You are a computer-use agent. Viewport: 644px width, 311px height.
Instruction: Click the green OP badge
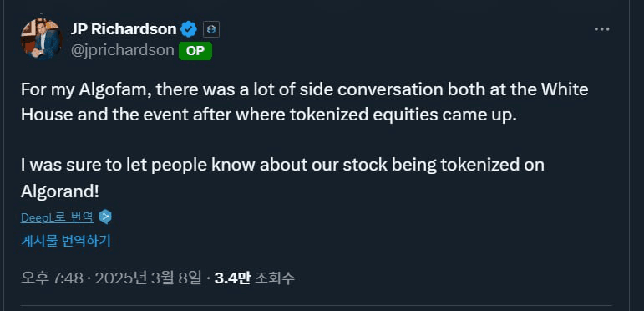[195, 51]
